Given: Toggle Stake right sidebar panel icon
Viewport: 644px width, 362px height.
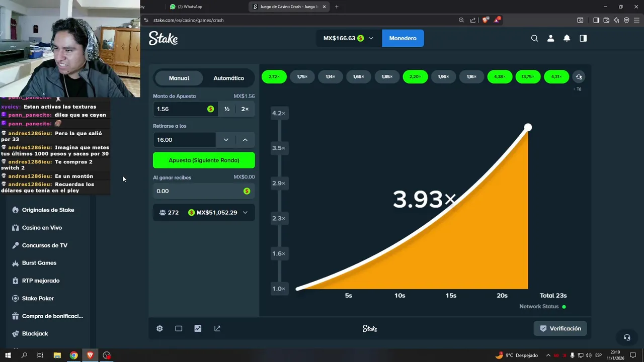Looking at the screenshot, I should [x=583, y=38].
